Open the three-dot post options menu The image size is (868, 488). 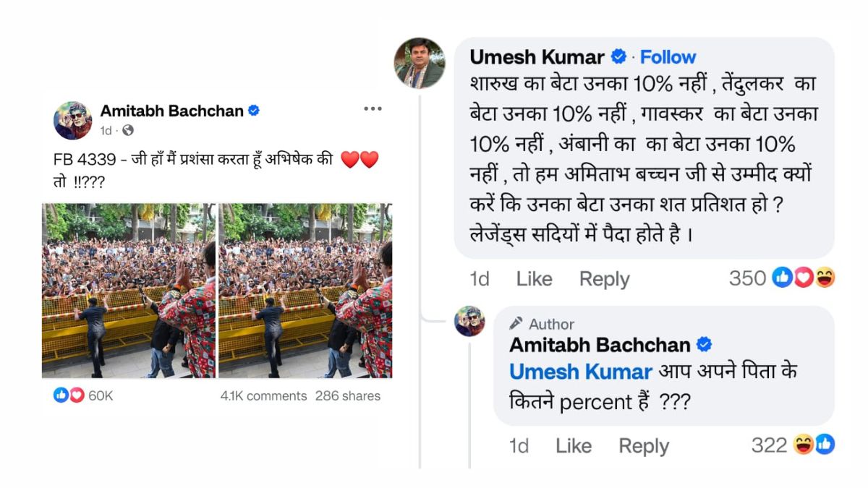tap(373, 109)
